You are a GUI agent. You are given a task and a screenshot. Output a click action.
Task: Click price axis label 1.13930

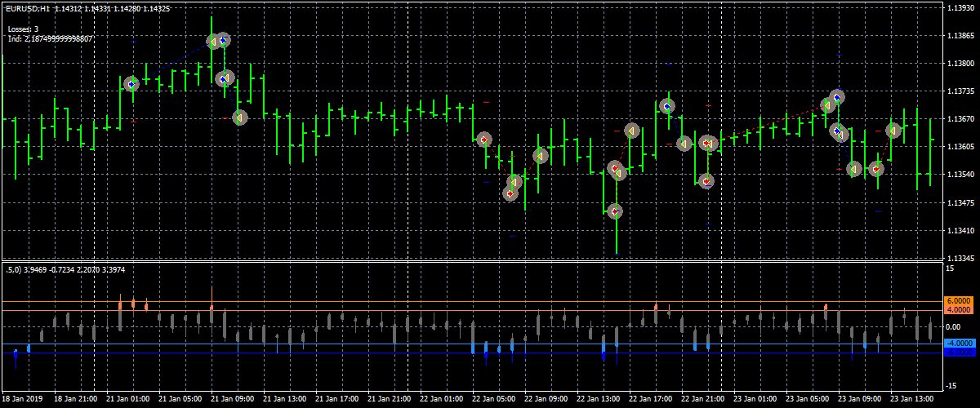tap(960, 8)
